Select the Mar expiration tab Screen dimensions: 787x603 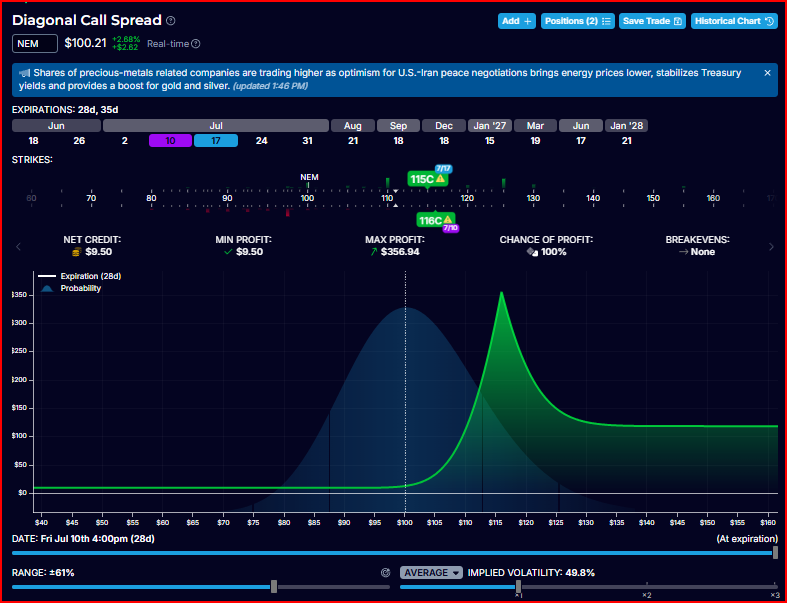pos(535,126)
